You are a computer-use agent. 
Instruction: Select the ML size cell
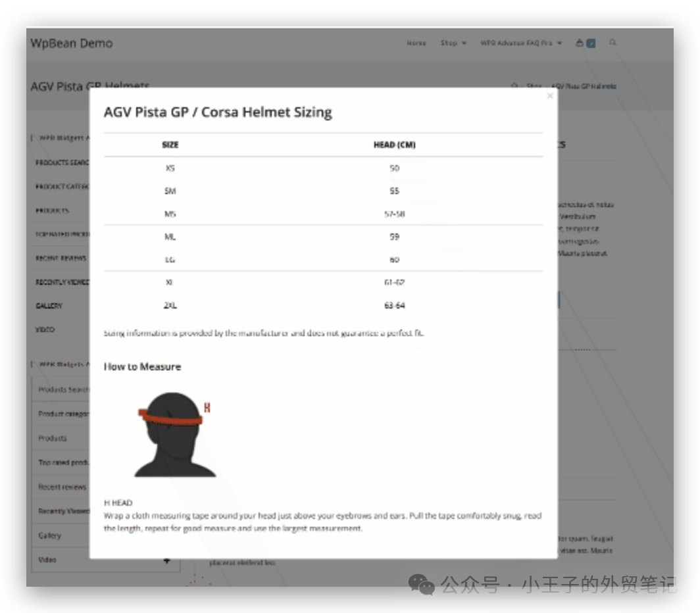(170, 237)
